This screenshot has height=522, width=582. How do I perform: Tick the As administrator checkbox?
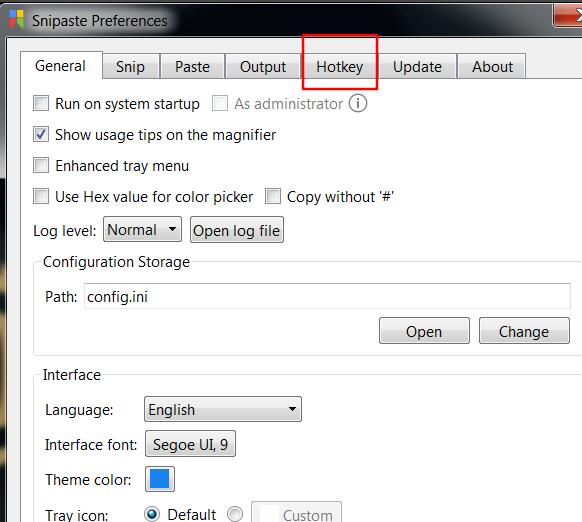pos(220,103)
